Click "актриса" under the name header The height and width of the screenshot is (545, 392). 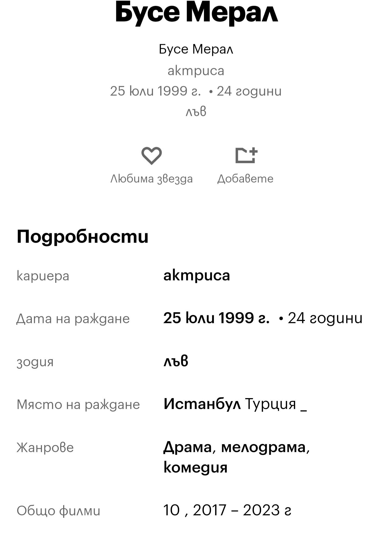pos(196,71)
